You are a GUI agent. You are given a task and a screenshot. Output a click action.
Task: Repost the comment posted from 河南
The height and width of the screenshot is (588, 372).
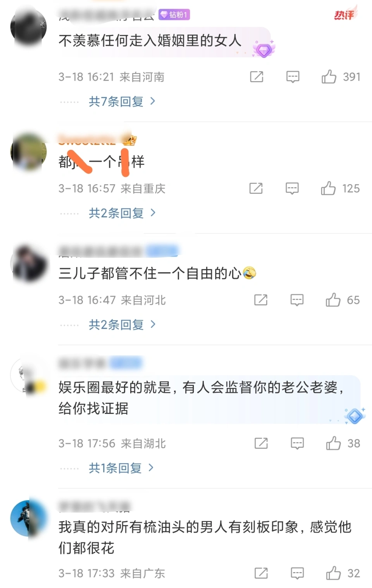pos(257,77)
